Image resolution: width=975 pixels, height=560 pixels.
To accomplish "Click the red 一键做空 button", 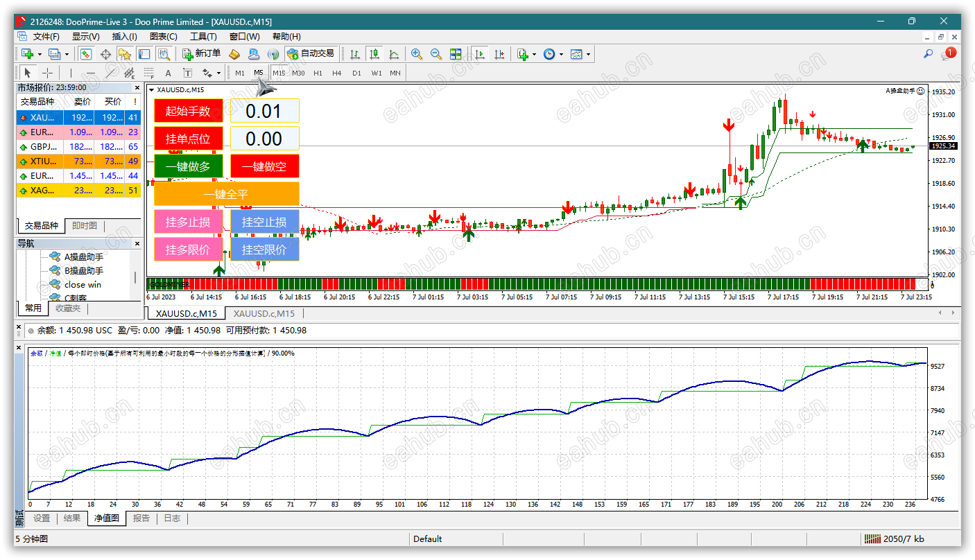I will coord(264,166).
